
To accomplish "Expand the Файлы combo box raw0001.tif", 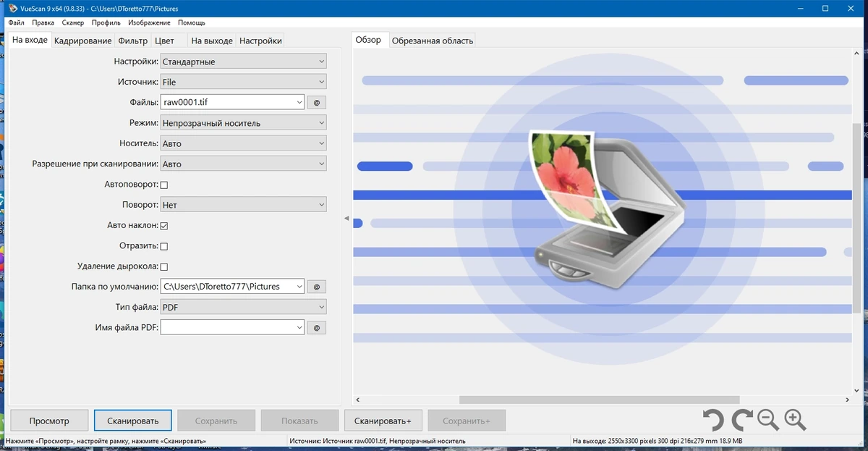I will (299, 103).
